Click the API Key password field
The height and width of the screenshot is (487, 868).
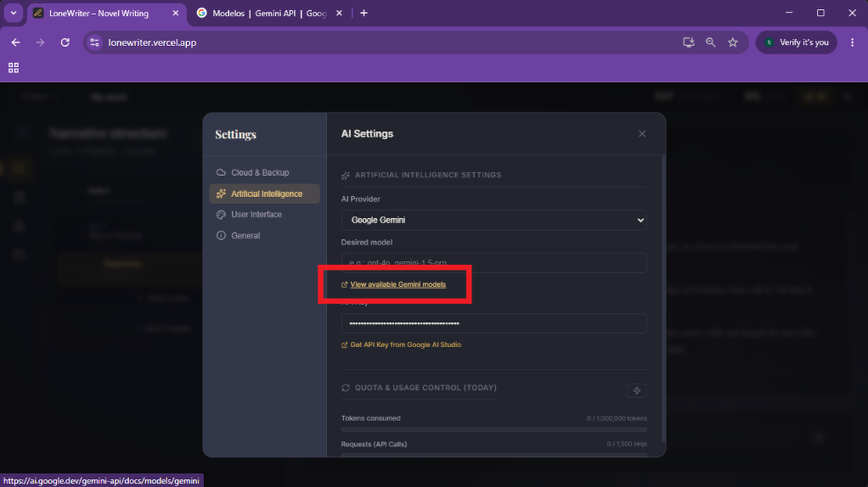click(x=493, y=323)
